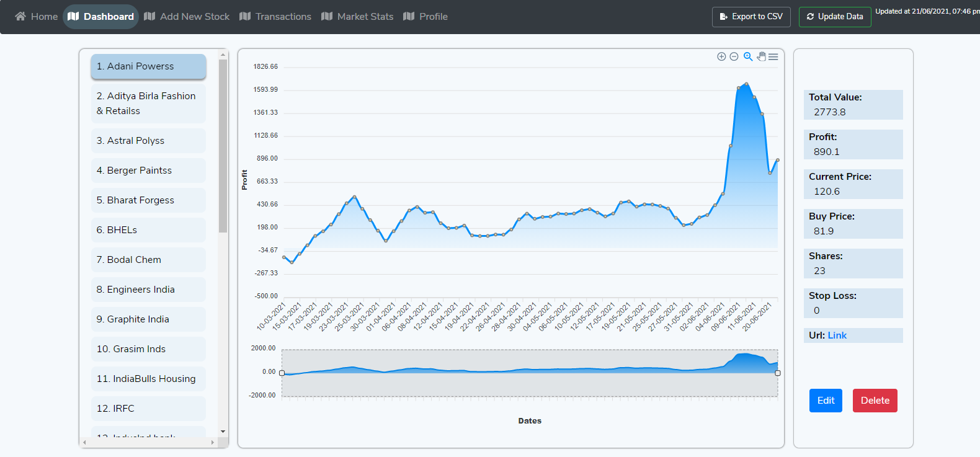The height and width of the screenshot is (457, 980).
Task: Click the Home house icon in navbar
Action: pyautogui.click(x=20, y=16)
